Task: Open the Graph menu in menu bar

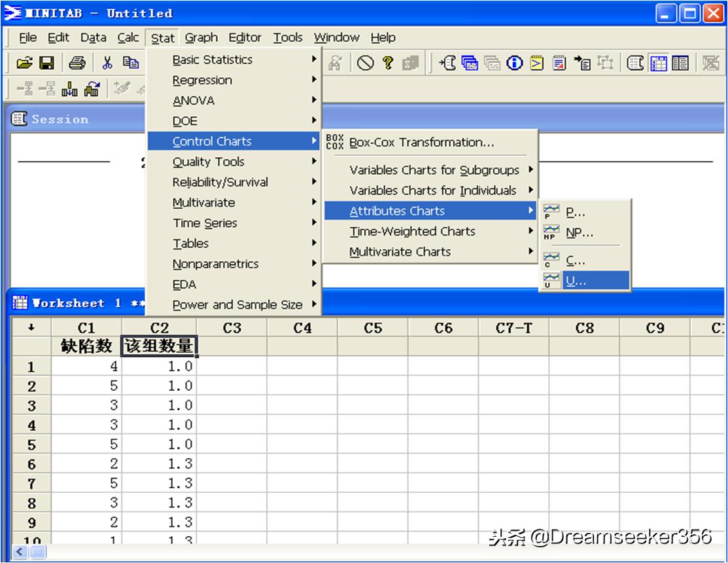Action: click(201, 38)
